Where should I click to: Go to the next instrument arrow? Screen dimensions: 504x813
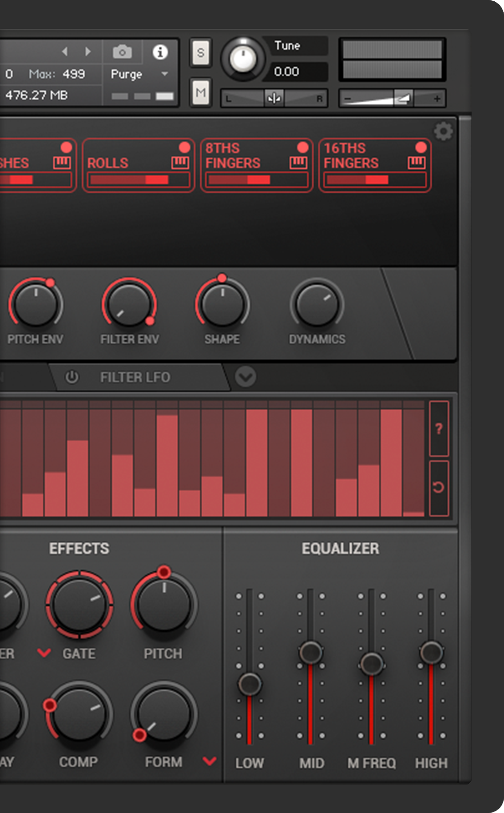tap(88, 52)
